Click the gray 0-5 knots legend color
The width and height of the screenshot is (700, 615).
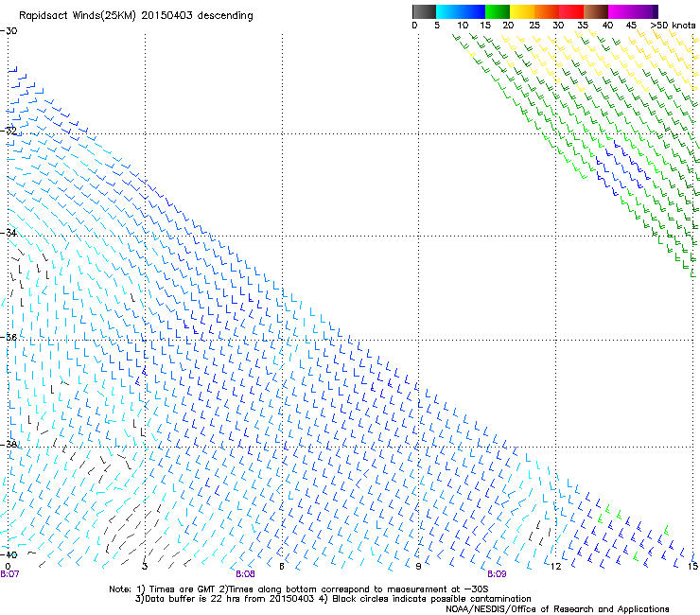pyautogui.click(x=424, y=11)
